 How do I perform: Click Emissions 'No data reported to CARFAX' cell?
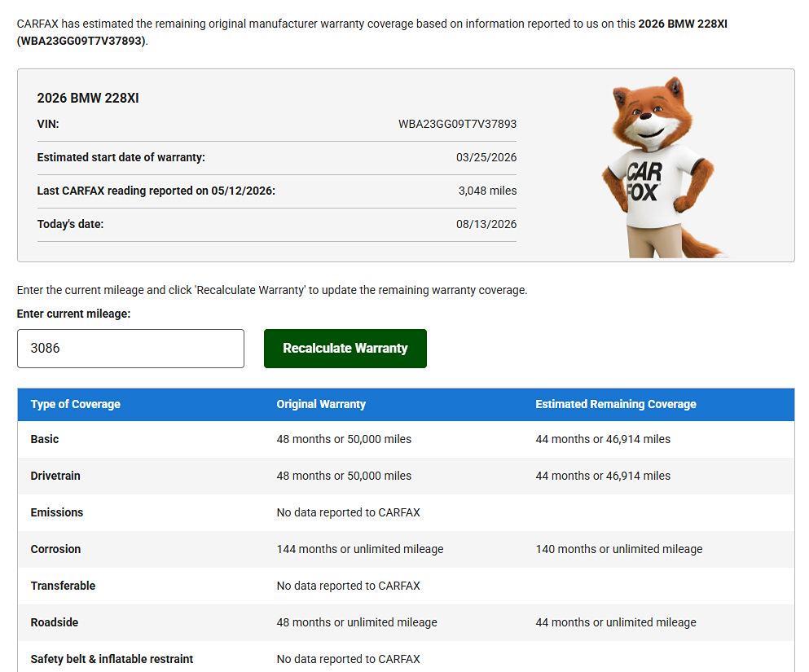click(348, 512)
